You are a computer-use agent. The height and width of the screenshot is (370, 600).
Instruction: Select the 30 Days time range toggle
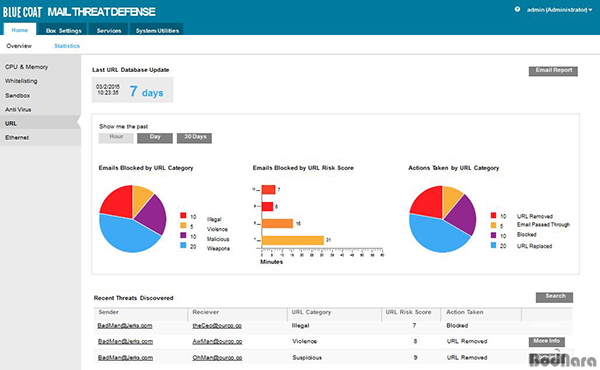(x=194, y=138)
